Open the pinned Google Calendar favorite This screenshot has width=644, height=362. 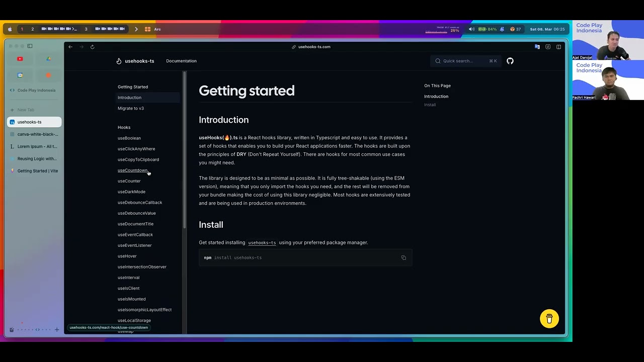point(20,75)
